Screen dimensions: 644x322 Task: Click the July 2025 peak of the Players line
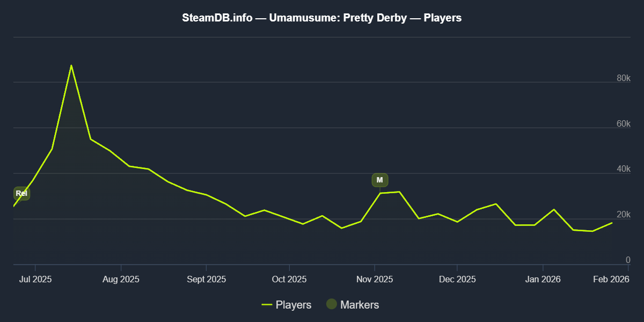(71, 65)
